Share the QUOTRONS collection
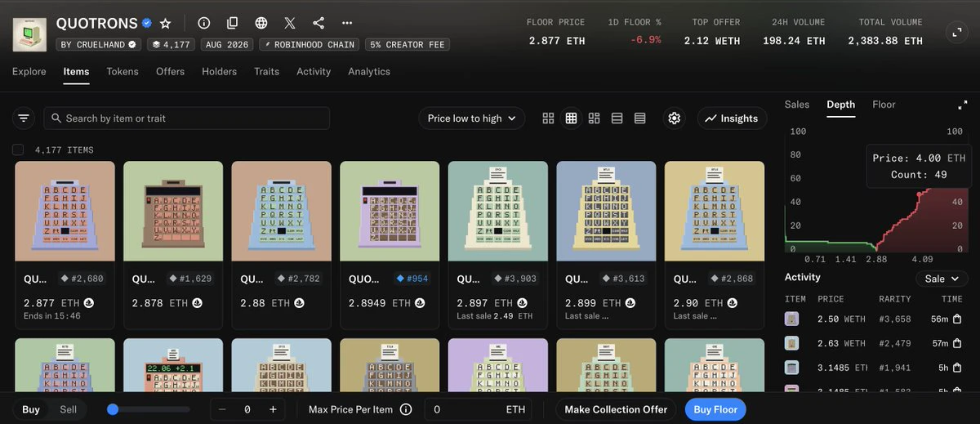 point(318,24)
